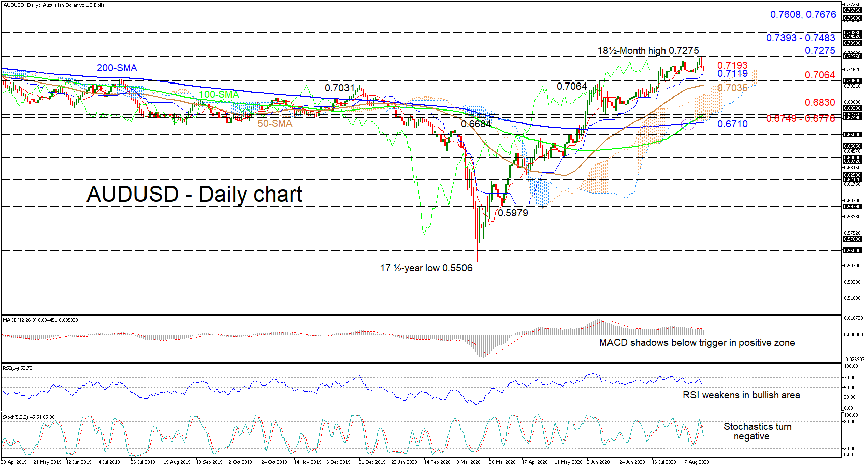
Task: Select the red '0.7064' support label at right
Action: [x=820, y=75]
